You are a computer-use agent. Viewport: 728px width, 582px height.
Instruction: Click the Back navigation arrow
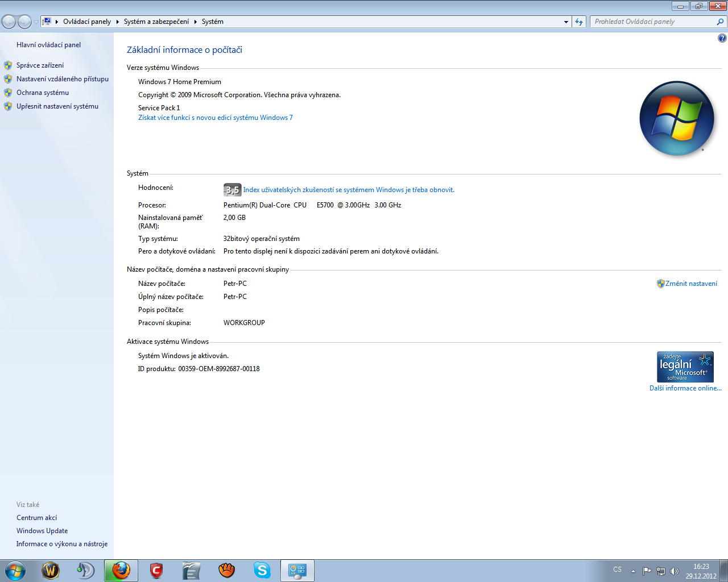9,22
